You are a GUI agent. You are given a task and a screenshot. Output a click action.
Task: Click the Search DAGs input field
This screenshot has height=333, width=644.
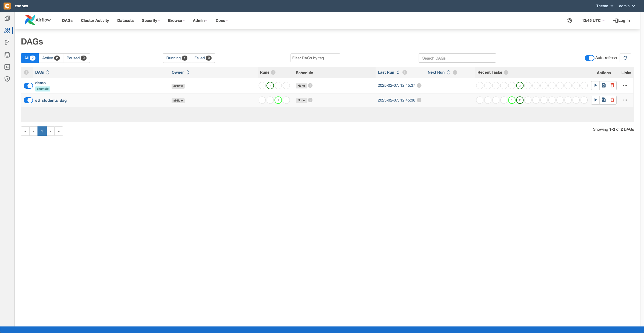(457, 58)
